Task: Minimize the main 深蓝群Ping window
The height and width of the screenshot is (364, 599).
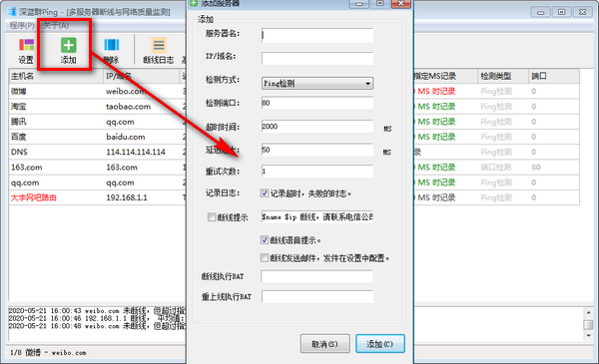Action: 540,12
